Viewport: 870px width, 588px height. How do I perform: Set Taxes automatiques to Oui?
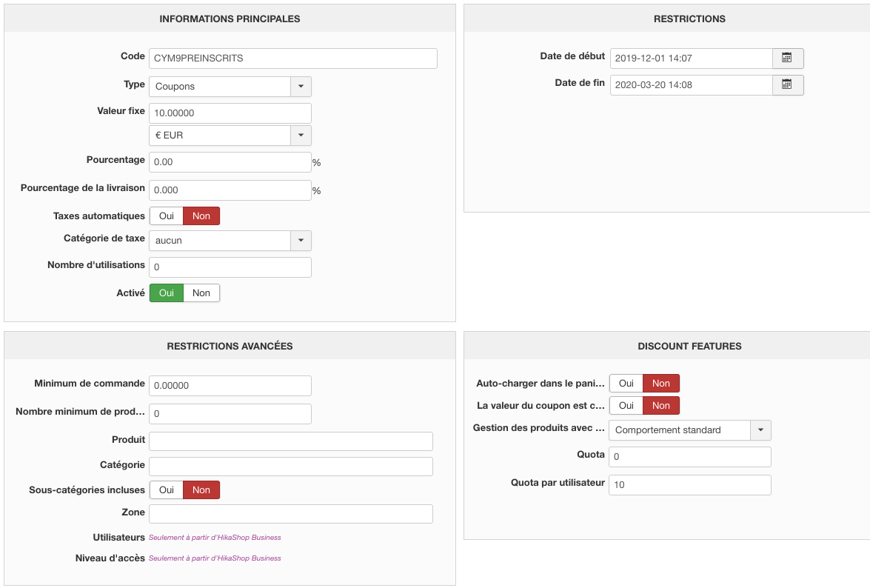167,216
